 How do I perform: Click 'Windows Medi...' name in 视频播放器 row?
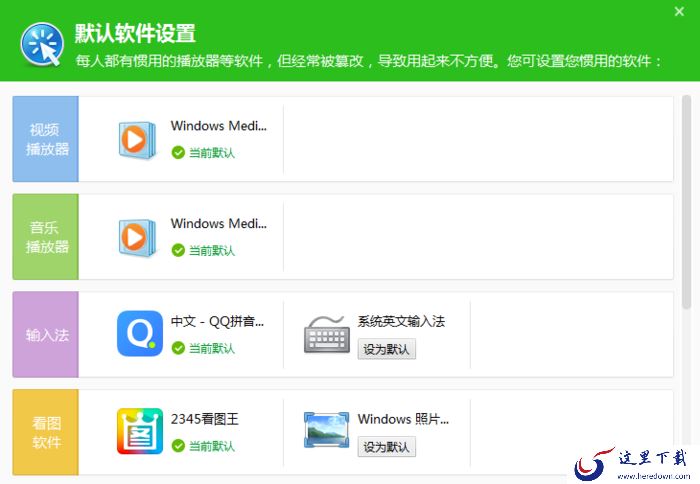[x=219, y=126]
